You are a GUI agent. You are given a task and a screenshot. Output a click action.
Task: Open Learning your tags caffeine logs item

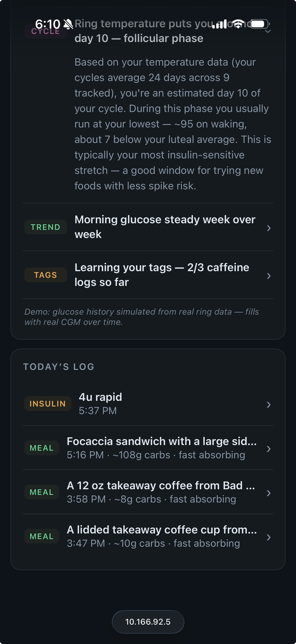pyautogui.click(x=148, y=275)
